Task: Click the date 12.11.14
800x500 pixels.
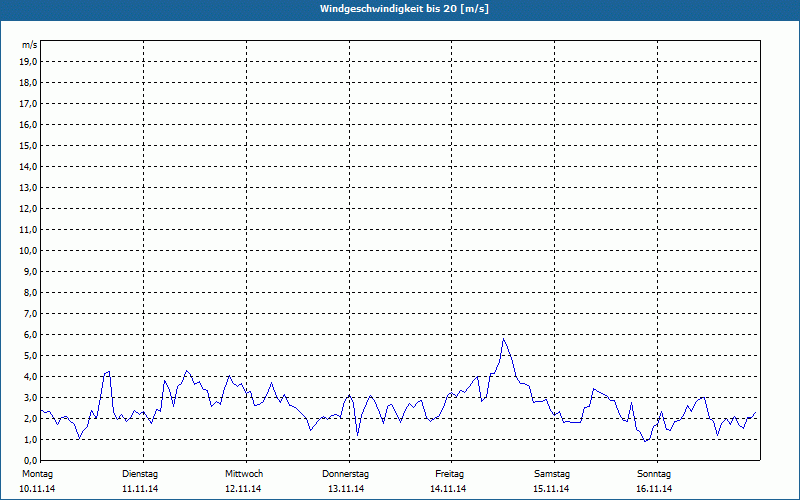Action: [243, 489]
